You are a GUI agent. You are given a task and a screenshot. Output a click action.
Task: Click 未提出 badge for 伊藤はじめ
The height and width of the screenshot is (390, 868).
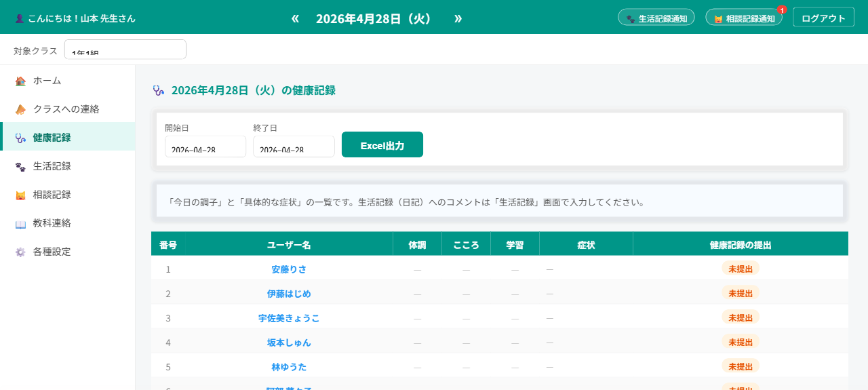(741, 293)
